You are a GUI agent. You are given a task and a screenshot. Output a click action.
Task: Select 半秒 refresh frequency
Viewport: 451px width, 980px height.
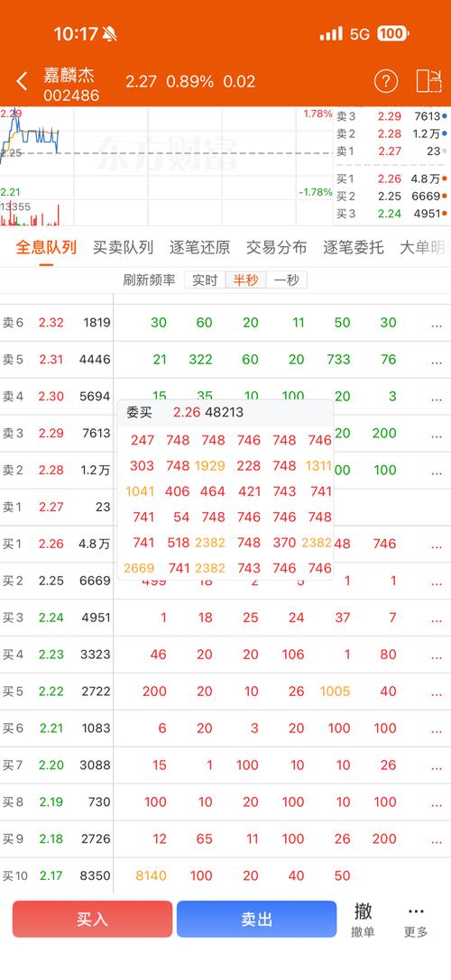[246, 280]
